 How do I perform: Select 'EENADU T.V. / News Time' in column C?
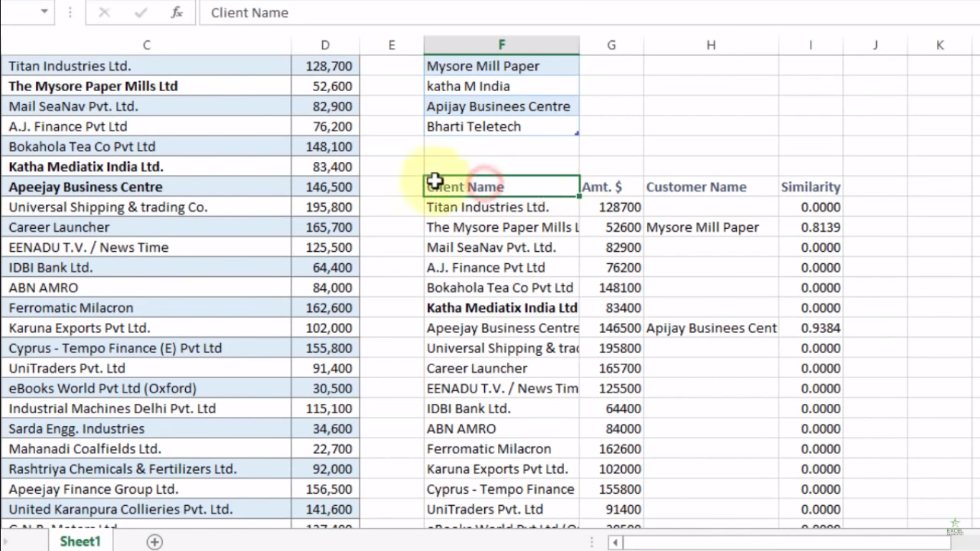[x=146, y=248]
